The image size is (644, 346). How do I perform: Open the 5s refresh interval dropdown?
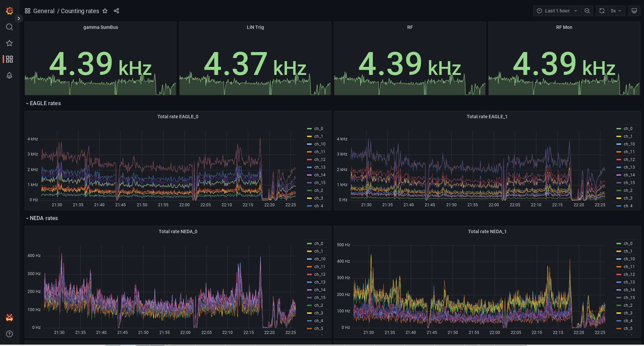click(615, 10)
